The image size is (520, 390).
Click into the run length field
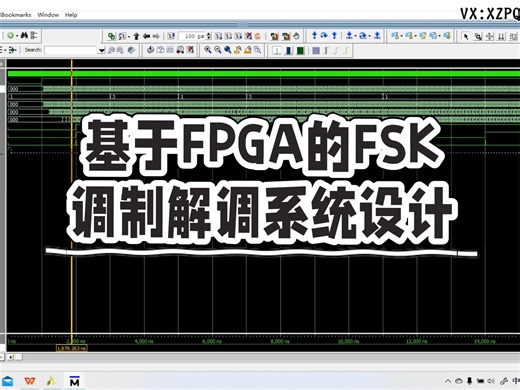pos(192,36)
